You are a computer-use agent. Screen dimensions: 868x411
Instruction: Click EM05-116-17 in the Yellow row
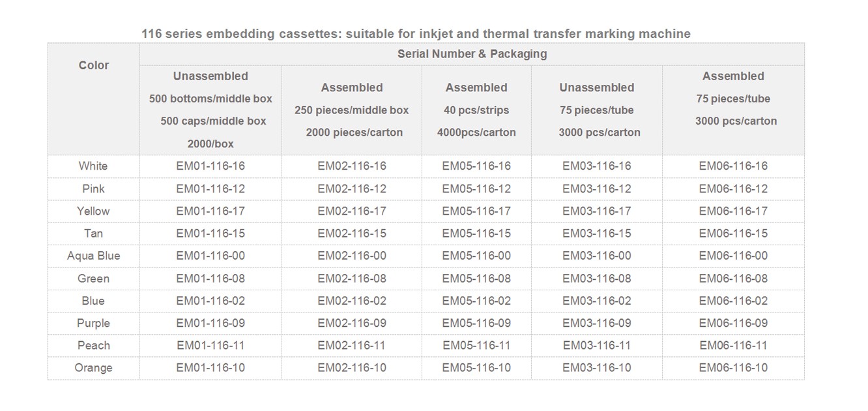pos(476,211)
